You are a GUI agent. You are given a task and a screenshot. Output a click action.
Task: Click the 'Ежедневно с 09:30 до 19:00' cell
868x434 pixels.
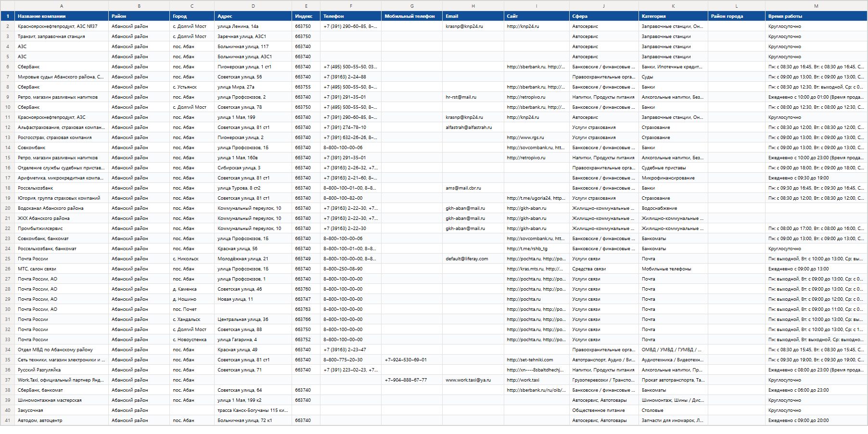[817, 178]
